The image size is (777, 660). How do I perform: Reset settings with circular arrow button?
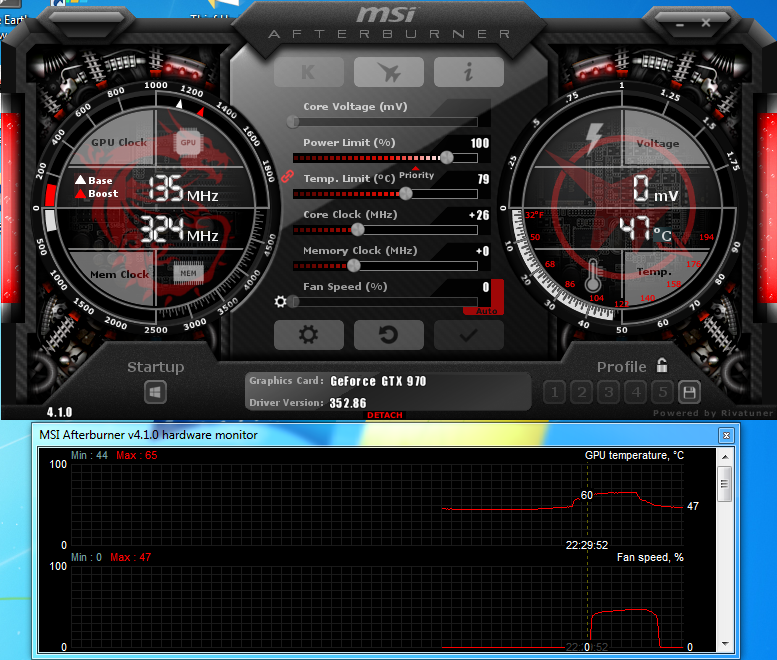[x=388, y=335]
